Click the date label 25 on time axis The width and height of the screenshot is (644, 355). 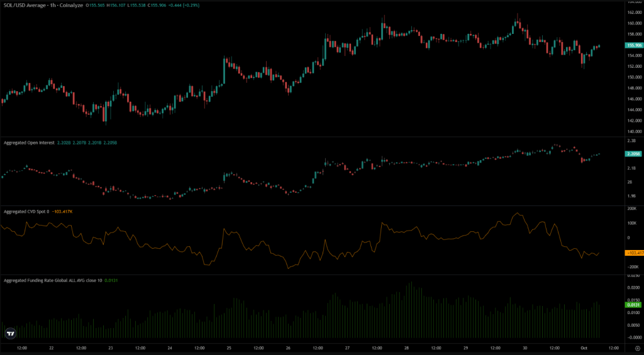click(229, 348)
